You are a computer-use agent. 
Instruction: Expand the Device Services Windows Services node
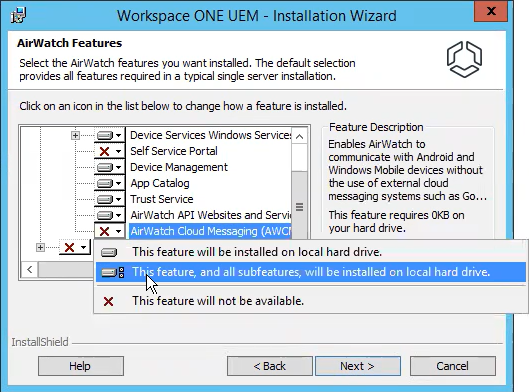pos(75,136)
